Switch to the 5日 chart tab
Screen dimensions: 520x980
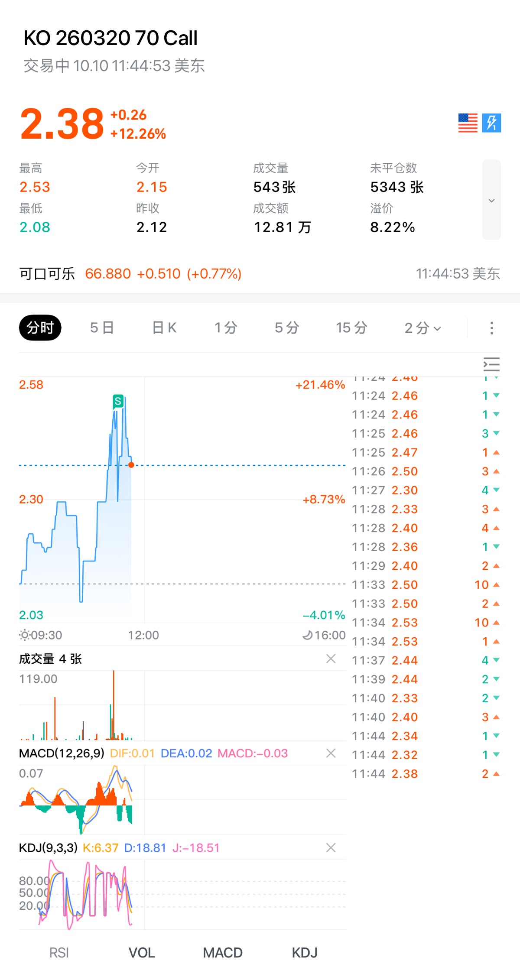pos(102,328)
